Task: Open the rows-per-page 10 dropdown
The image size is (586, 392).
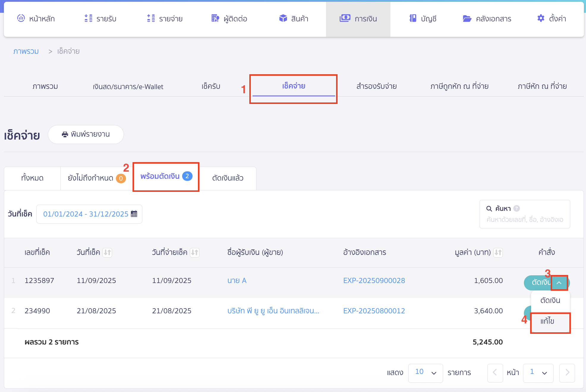Action: 426,373
